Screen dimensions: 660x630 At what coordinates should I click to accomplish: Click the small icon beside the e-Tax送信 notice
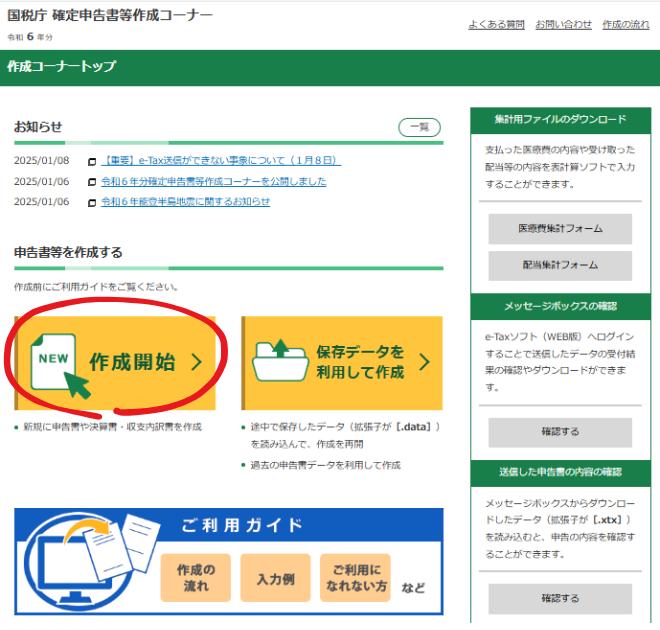pos(92,161)
